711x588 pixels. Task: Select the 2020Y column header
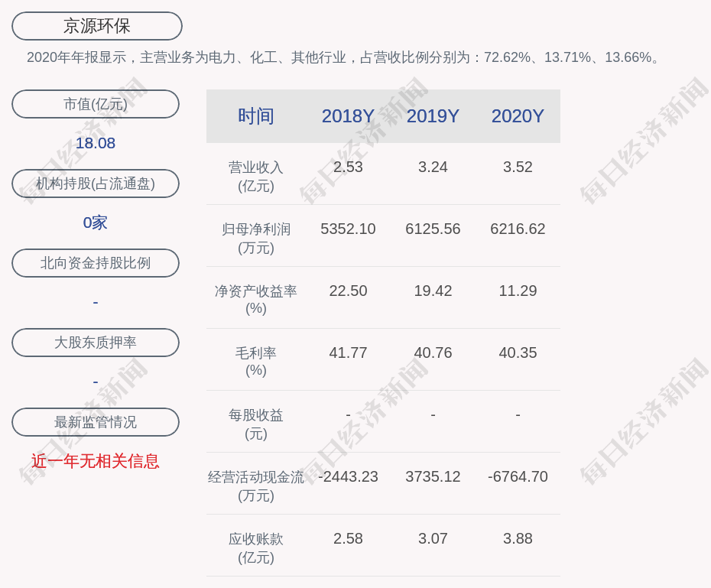(x=518, y=116)
